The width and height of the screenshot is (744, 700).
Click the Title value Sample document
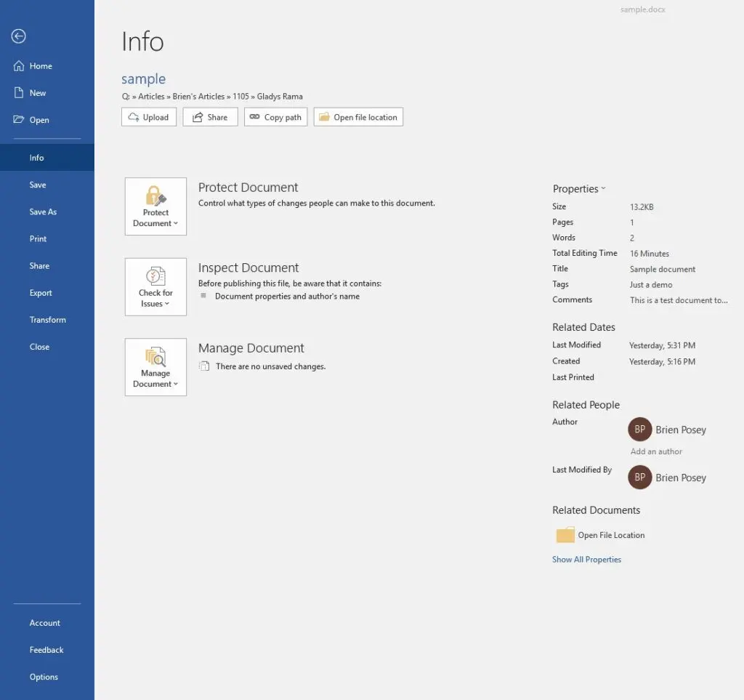(663, 269)
